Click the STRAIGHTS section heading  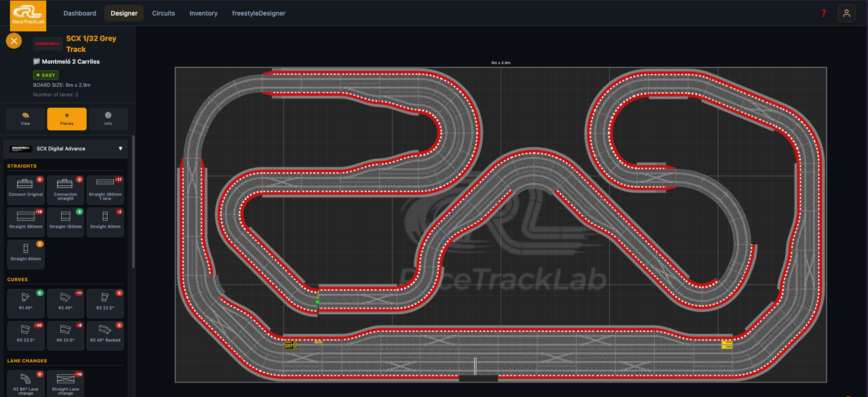pos(22,166)
